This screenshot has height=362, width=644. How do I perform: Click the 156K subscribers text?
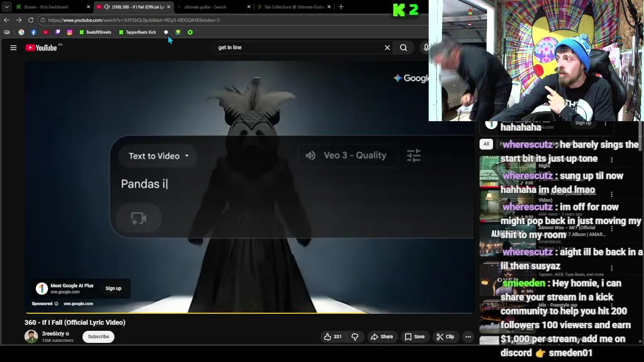(x=57, y=341)
